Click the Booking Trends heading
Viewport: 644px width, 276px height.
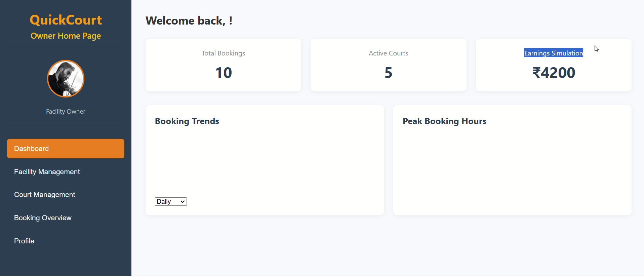click(x=187, y=121)
